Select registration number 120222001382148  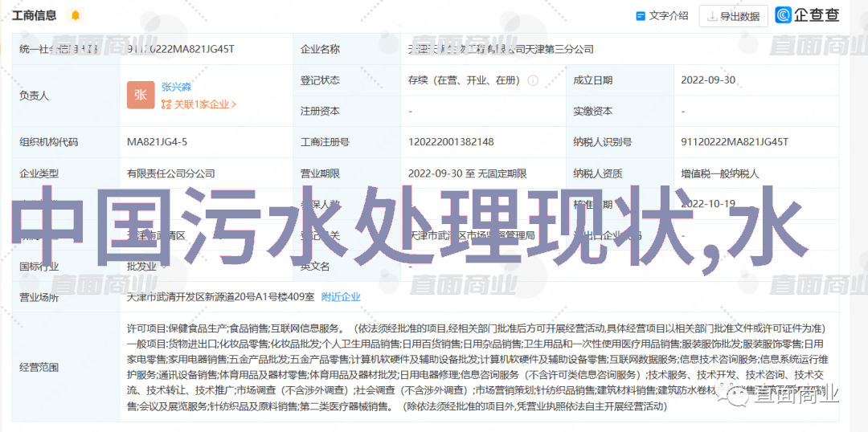tap(451, 142)
